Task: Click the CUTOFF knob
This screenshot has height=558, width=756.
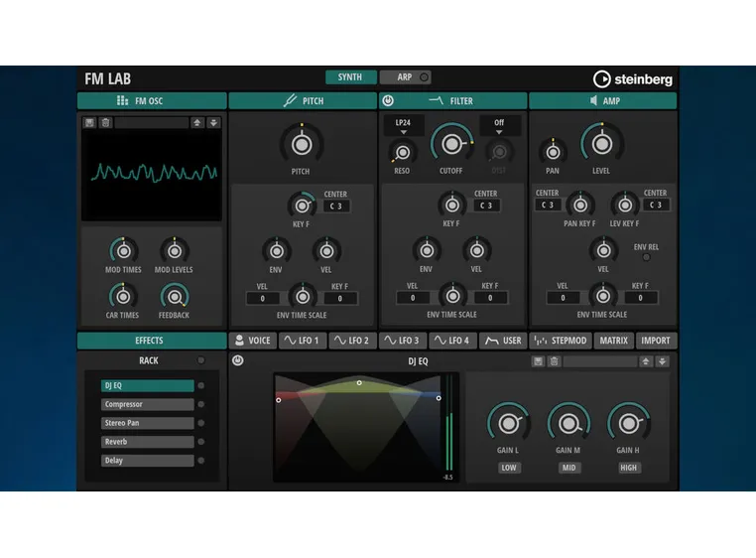Action: coord(451,144)
